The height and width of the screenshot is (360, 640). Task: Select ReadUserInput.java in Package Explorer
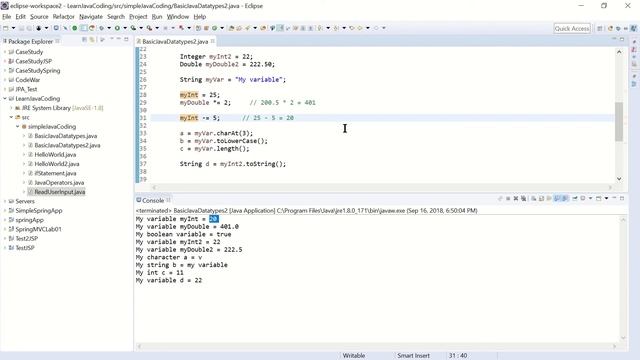pyautogui.click(x=60, y=192)
